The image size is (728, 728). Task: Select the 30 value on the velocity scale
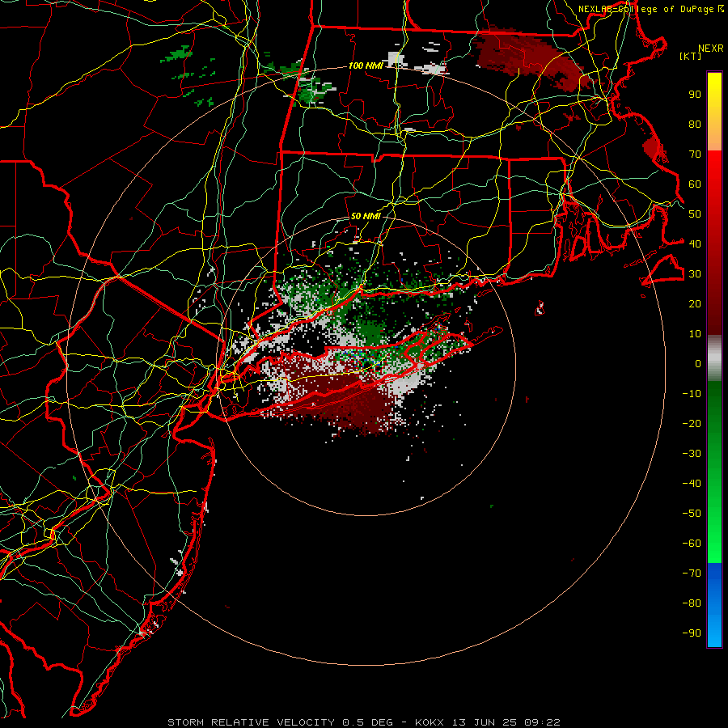(x=695, y=274)
